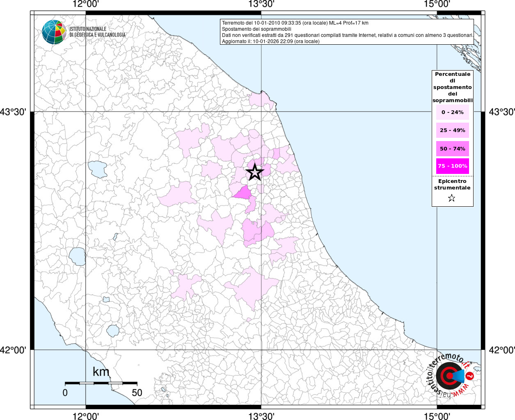Click the epicenter star on the map
Viewport: 515px width, 420px height.
[x=255, y=172]
